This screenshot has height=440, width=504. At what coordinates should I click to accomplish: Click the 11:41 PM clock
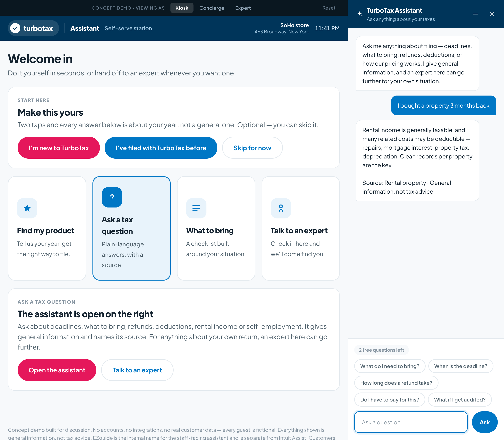point(327,28)
